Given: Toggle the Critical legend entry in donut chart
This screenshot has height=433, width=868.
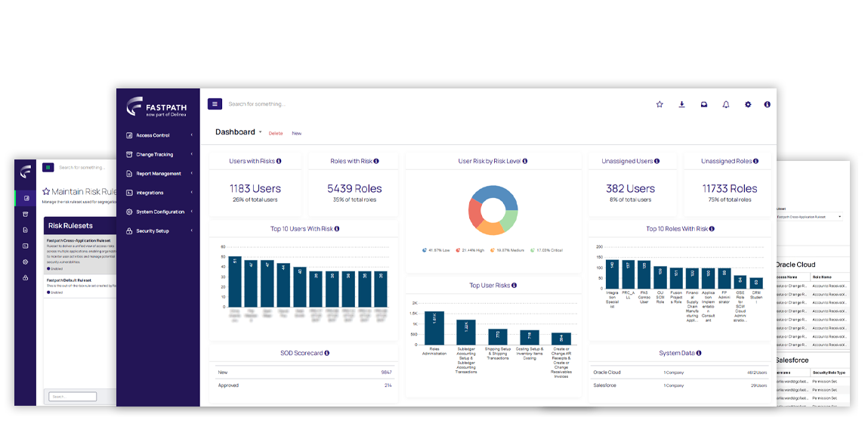Looking at the screenshot, I should click(546, 250).
